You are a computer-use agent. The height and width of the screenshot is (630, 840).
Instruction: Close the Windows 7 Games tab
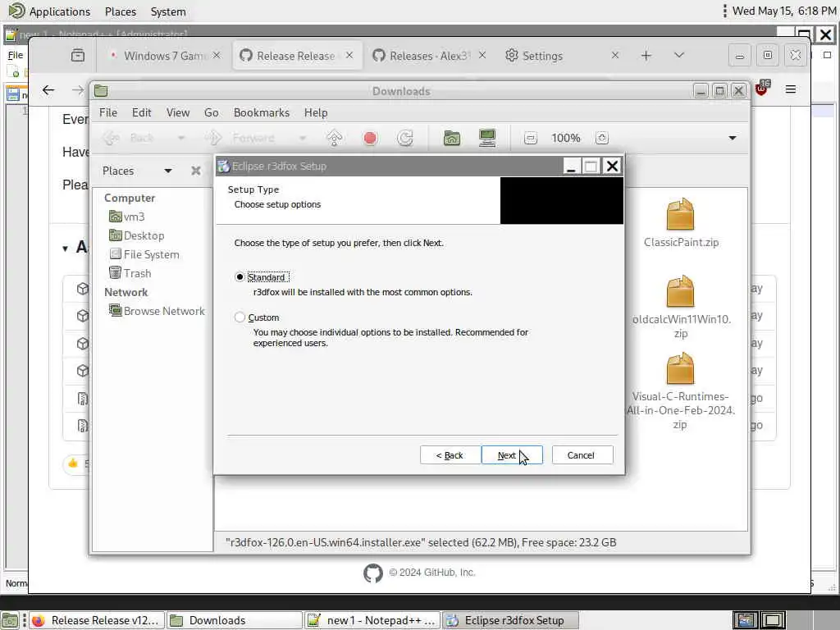coord(217,55)
